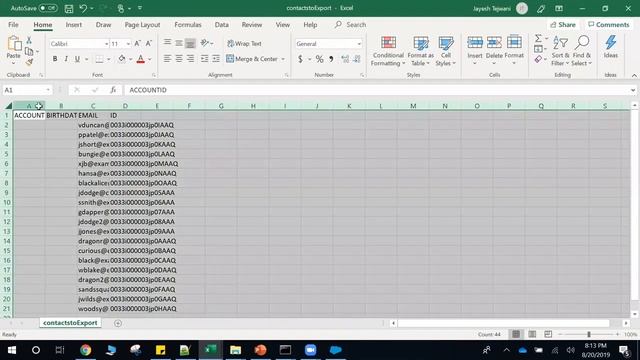640x360 pixels.
Task: Toggle Bold formatting
Action: point(55,59)
